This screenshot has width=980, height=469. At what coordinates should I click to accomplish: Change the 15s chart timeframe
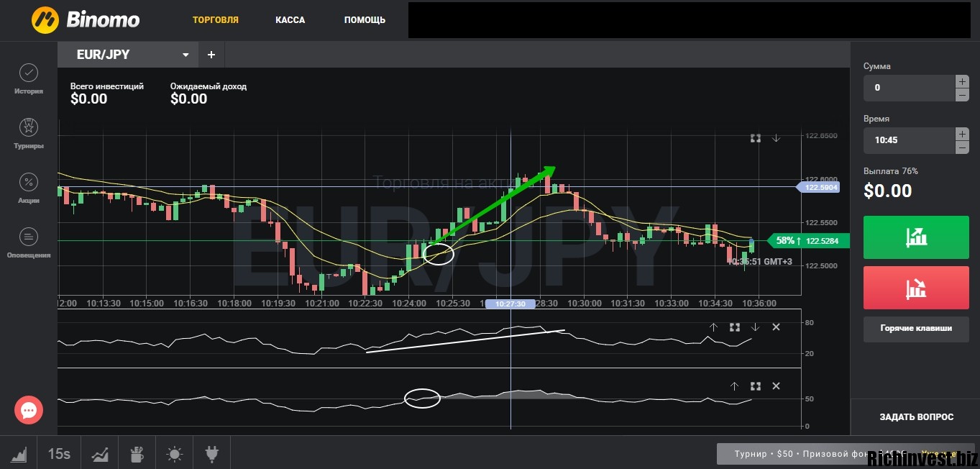tap(59, 454)
